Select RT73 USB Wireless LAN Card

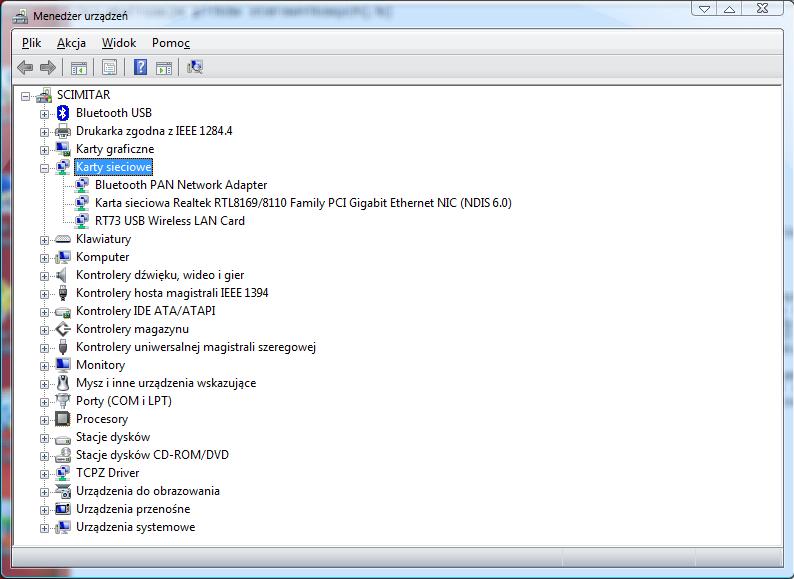[x=170, y=221]
